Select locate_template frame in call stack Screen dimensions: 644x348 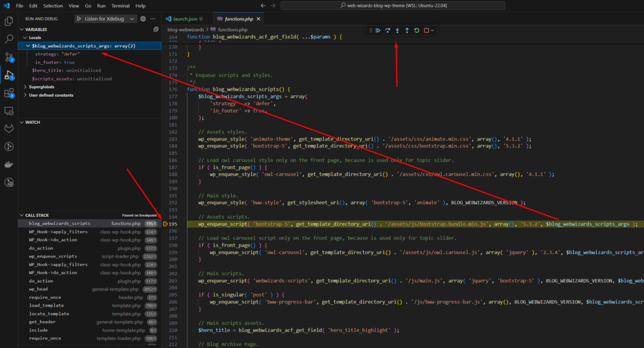pos(89,314)
